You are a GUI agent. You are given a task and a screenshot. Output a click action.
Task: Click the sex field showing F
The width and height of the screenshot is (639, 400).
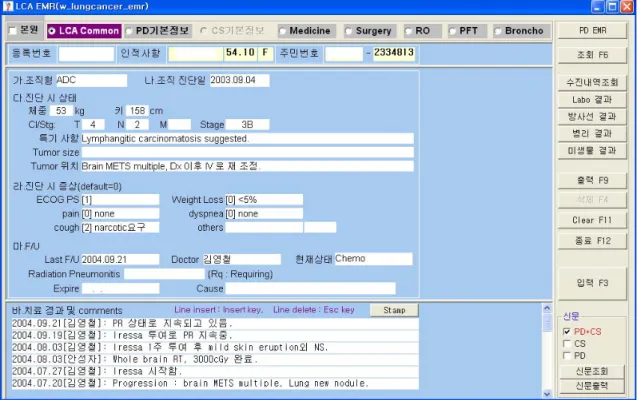[x=265, y=53]
